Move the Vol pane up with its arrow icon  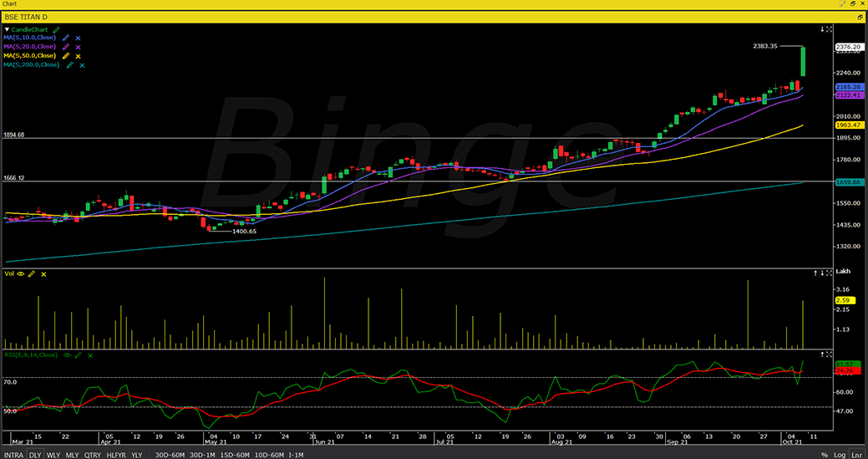click(815, 273)
